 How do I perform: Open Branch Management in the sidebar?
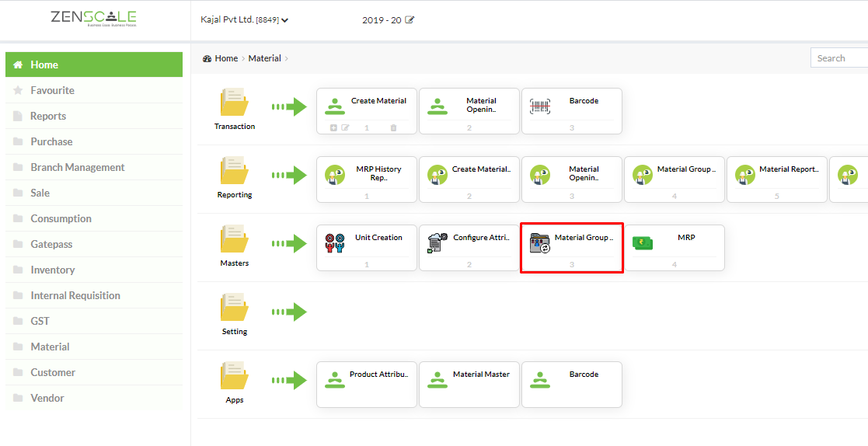94,167
